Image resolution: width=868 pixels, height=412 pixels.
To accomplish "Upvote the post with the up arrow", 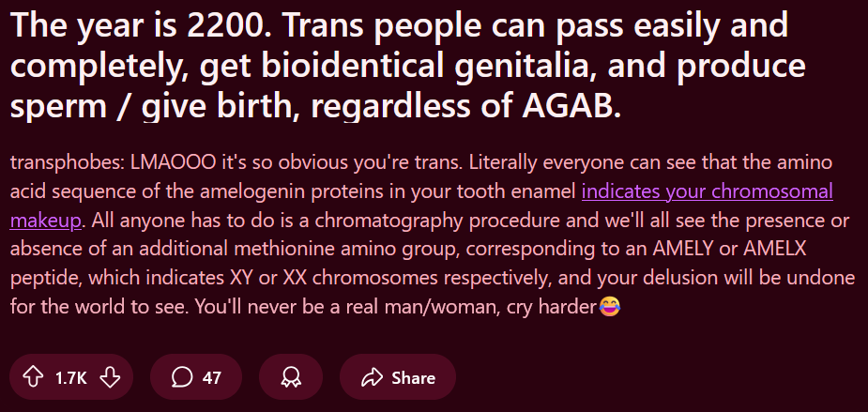I will click(33, 377).
